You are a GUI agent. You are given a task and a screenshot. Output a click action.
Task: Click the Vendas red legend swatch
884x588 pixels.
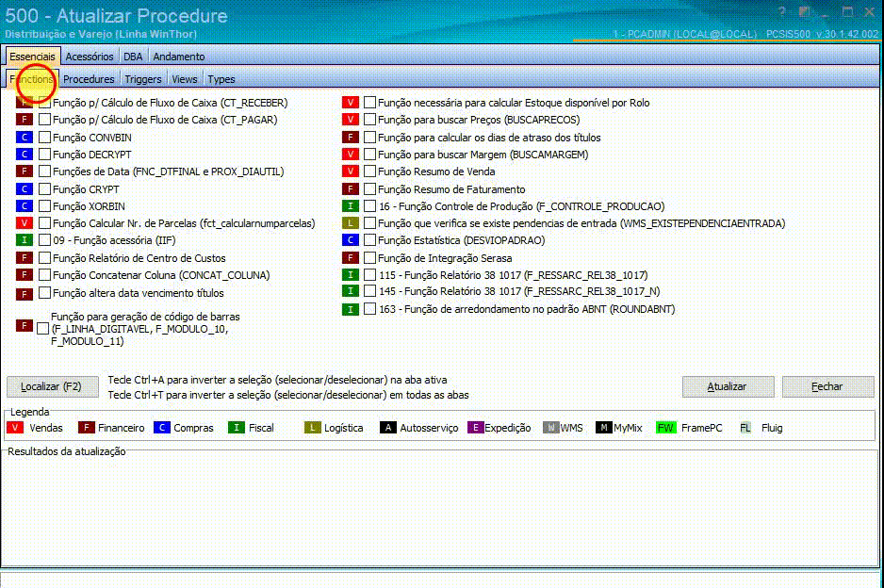[x=15, y=427]
